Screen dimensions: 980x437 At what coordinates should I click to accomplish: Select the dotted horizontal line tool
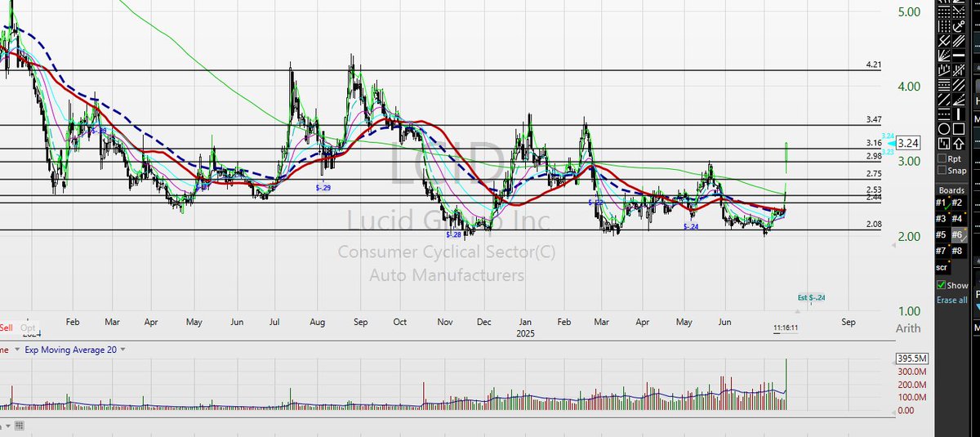coord(944,114)
